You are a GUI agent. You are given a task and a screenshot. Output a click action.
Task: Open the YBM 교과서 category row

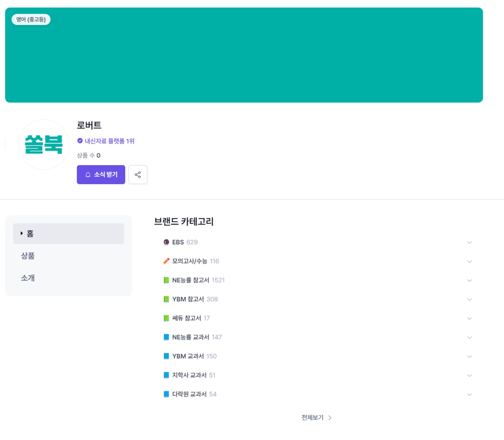click(194, 356)
